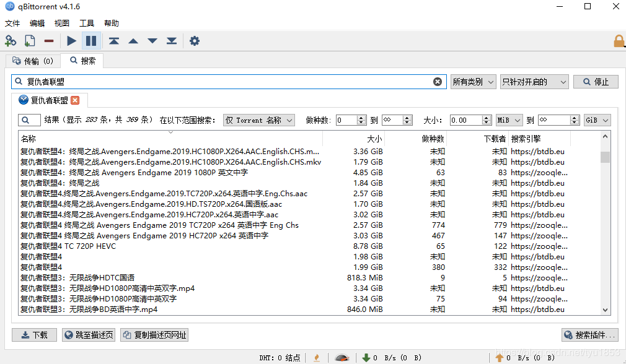Viewport: 626px width, 364px height.
Task: Select result 复仇者联盟3: 无限战争BD英语中字.mp4
Action: click(89, 310)
